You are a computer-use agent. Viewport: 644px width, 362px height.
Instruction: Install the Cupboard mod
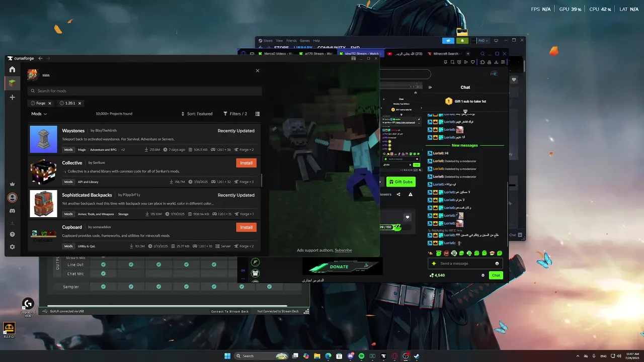point(246,227)
